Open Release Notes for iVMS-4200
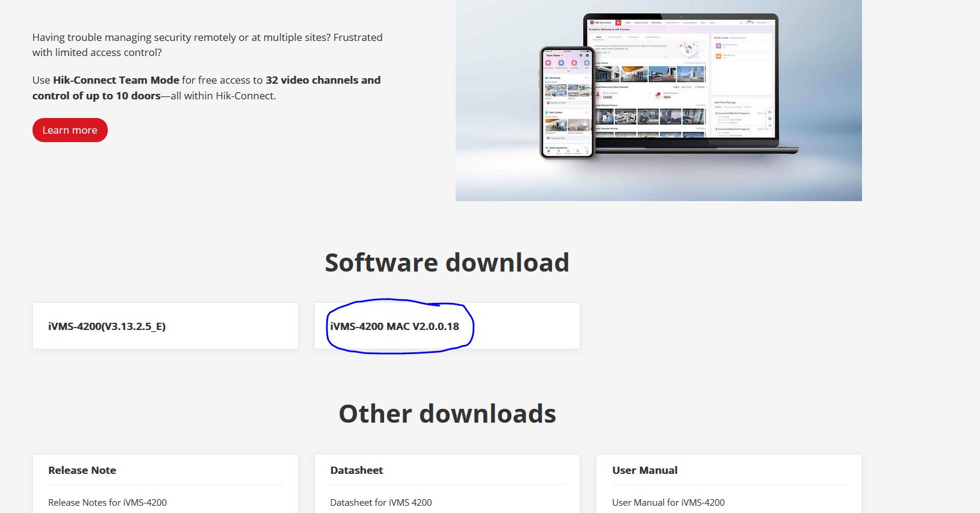 (107, 502)
